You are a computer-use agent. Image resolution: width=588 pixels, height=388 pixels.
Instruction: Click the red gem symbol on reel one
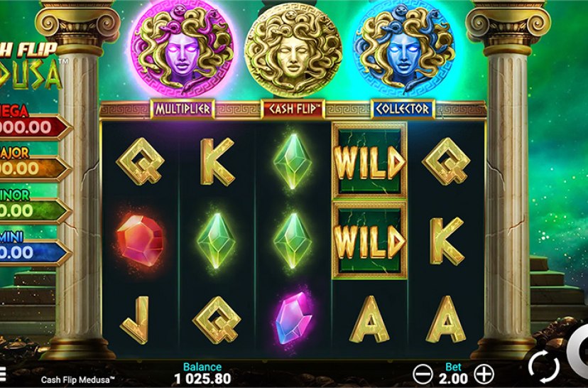pos(140,240)
